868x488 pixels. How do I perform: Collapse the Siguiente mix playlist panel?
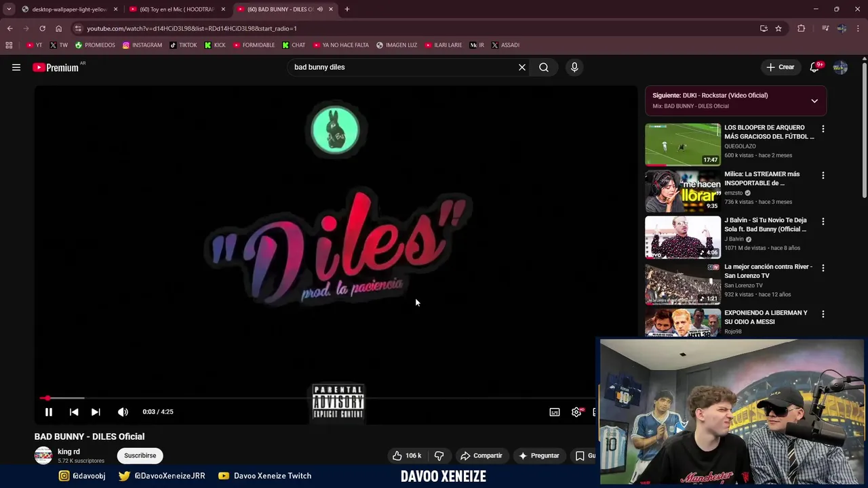(x=814, y=101)
